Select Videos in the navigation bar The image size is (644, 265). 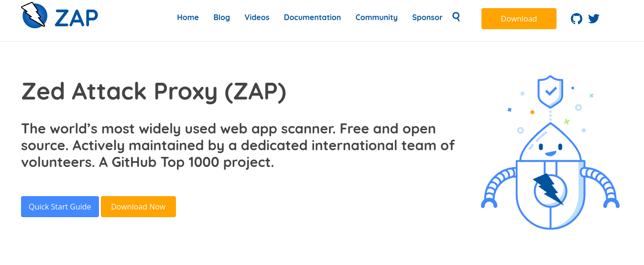point(257,17)
